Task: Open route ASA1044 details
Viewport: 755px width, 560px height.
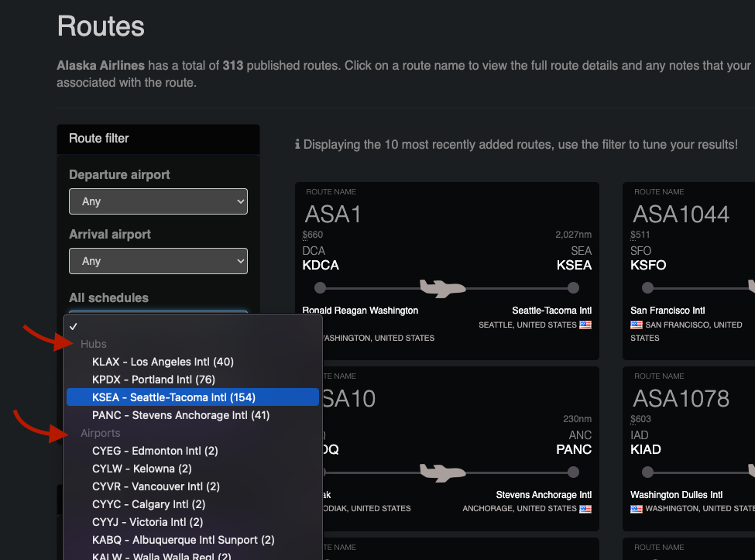Action: click(x=681, y=215)
